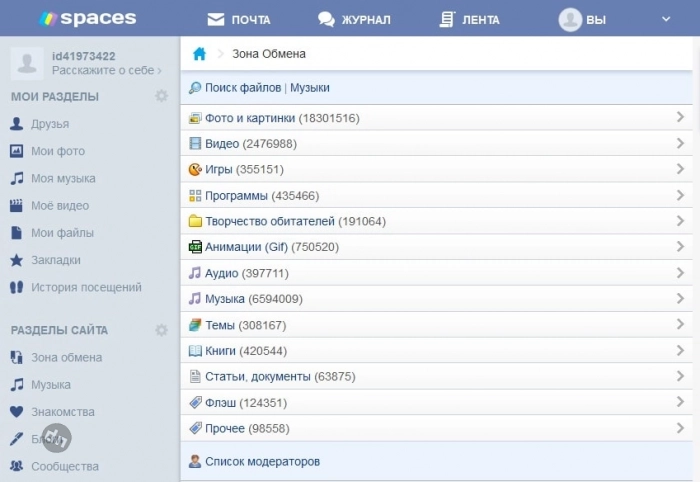Click the Игры category icon
This screenshot has height=482, width=700.
195,170
